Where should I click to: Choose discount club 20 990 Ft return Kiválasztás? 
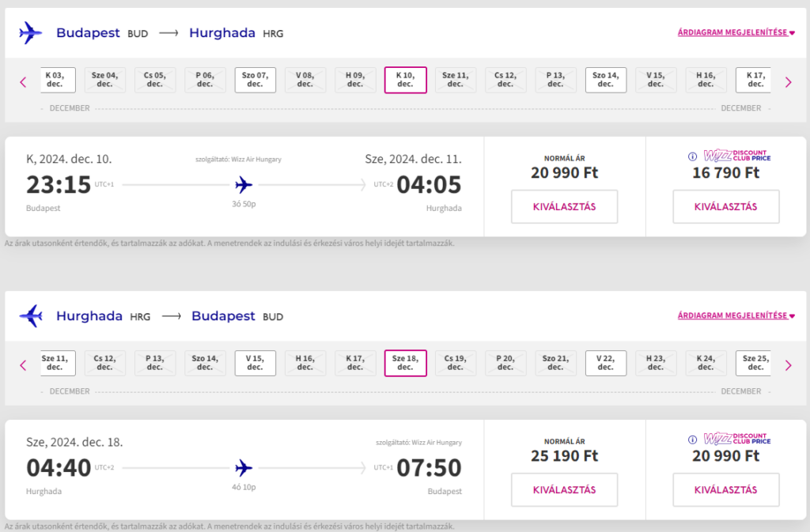[x=726, y=489]
